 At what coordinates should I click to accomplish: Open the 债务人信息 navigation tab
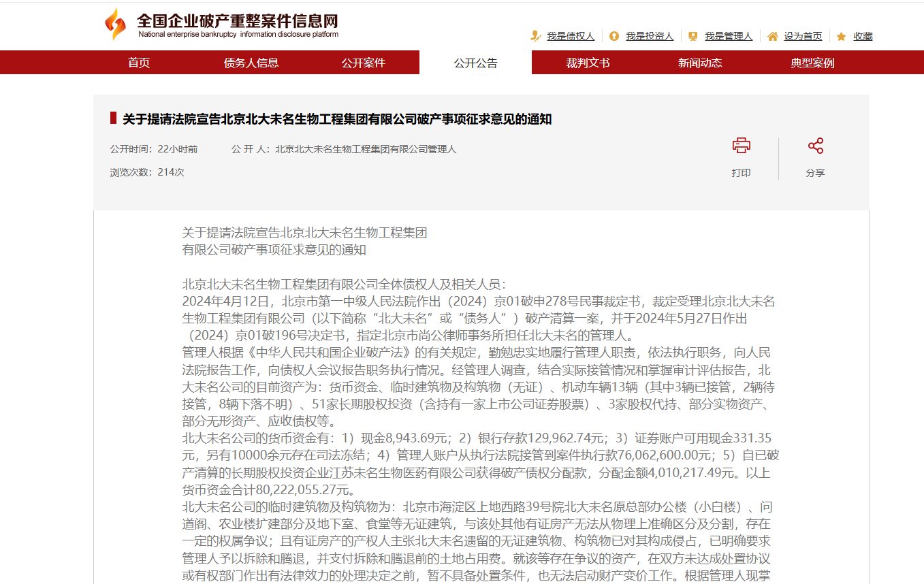pyautogui.click(x=251, y=63)
